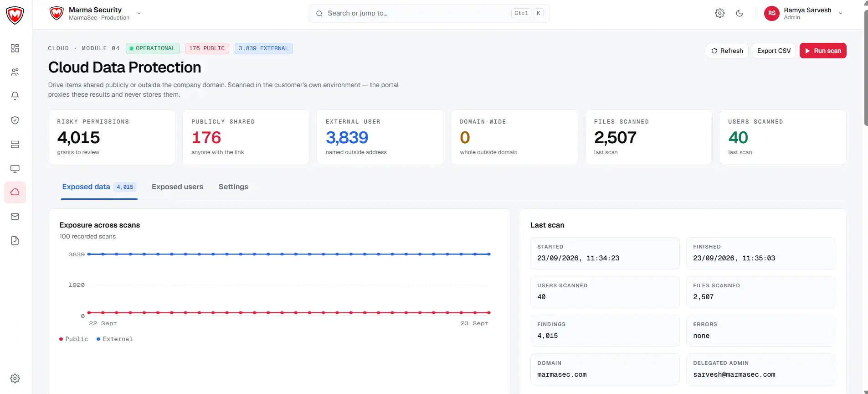Open the dashboard grid icon in sidebar
The height and width of the screenshot is (394, 868).
(x=15, y=48)
